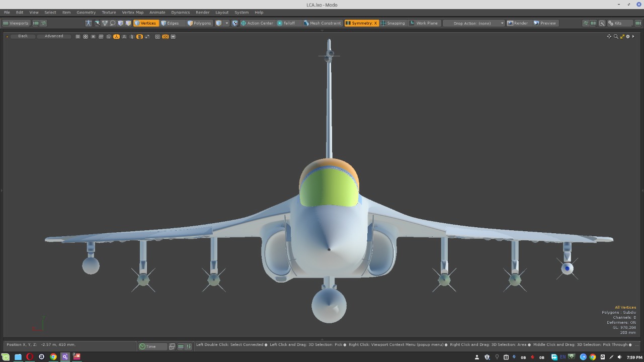Open the Viewports layout button
The width and height of the screenshot is (644, 362).
pyautogui.click(x=16, y=23)
